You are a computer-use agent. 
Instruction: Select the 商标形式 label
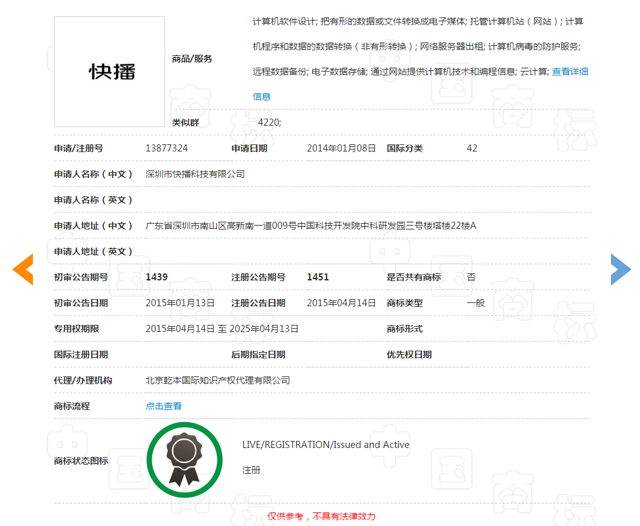pyautogui.click(x=405, y=329)
